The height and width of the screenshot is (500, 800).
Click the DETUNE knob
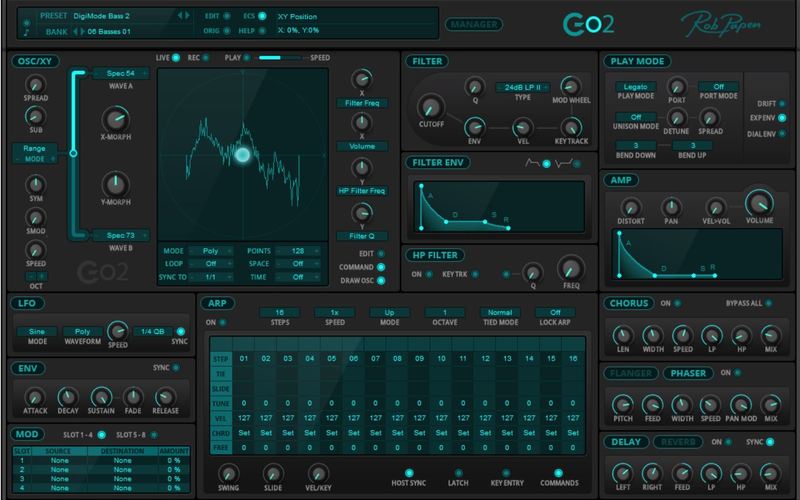pos(677,118)
